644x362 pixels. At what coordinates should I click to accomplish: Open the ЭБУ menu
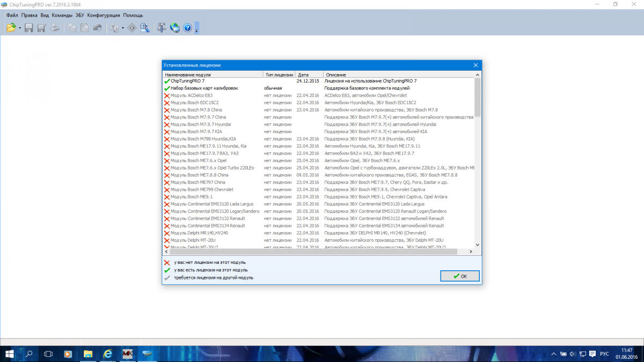click(80, 15)
